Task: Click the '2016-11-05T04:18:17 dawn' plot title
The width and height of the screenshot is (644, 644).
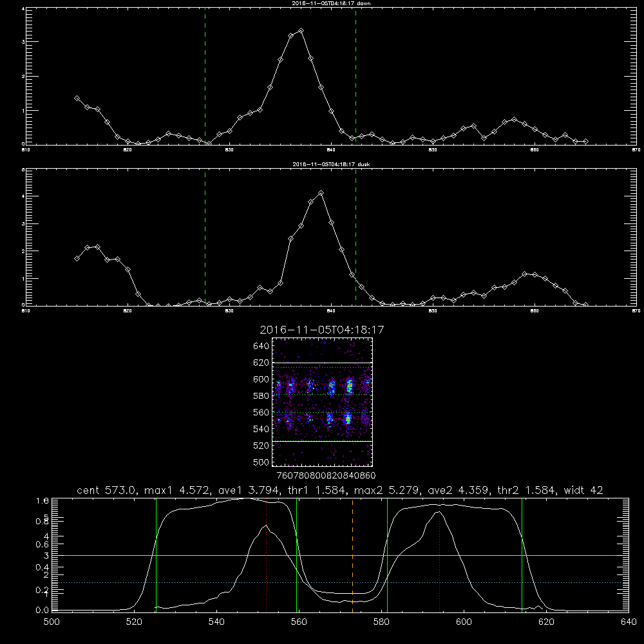Action: pos(331,3)
